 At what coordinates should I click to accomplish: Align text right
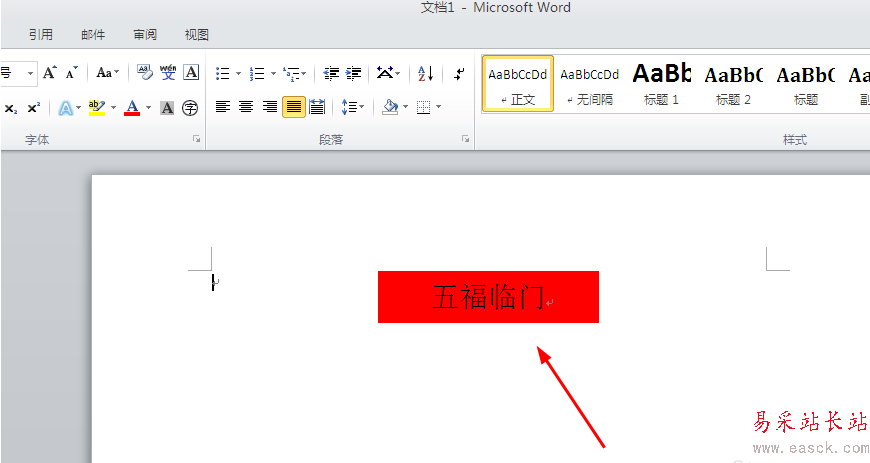click(x=270, y=107)
